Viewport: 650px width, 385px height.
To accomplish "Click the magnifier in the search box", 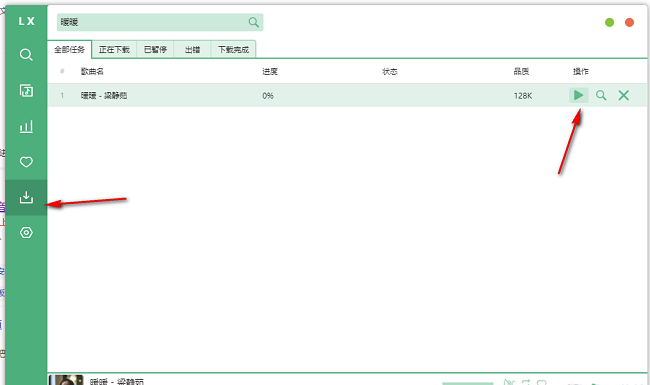I will pos(254,22).
